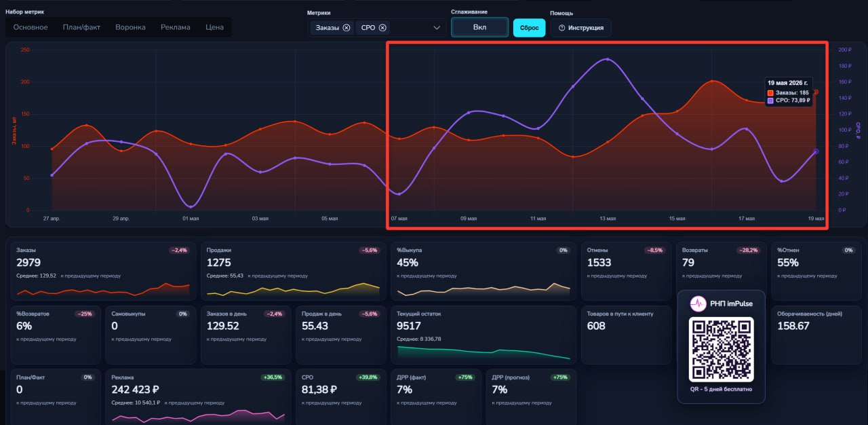Click the −8,5% badge on the Отмены card

pos(655,250)
